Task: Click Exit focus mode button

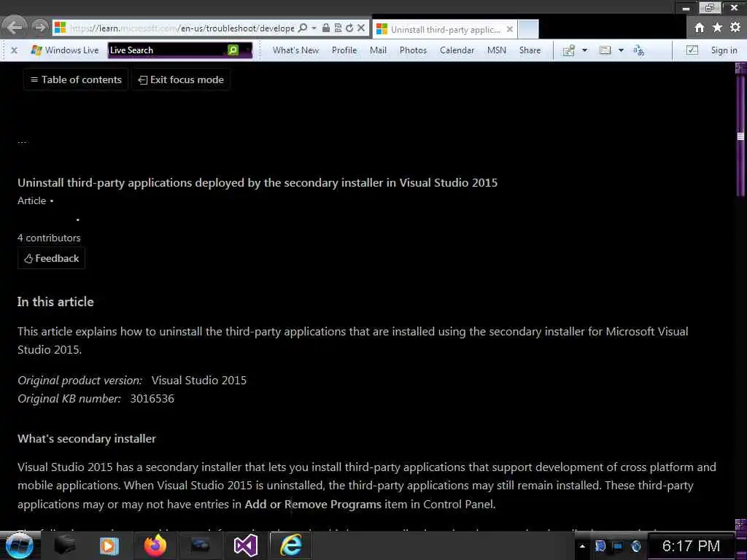Action: tap(181, 79)
